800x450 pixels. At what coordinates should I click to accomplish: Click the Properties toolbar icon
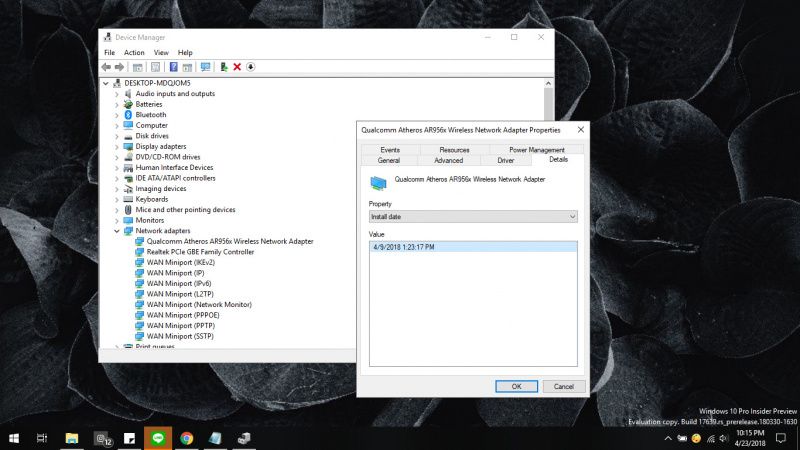156,67
